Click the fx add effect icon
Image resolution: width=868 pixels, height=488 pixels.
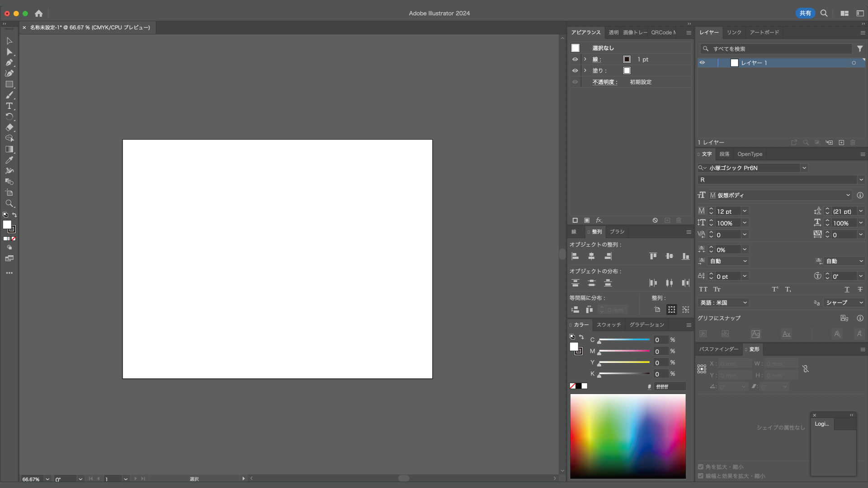[x=599, y=220]
